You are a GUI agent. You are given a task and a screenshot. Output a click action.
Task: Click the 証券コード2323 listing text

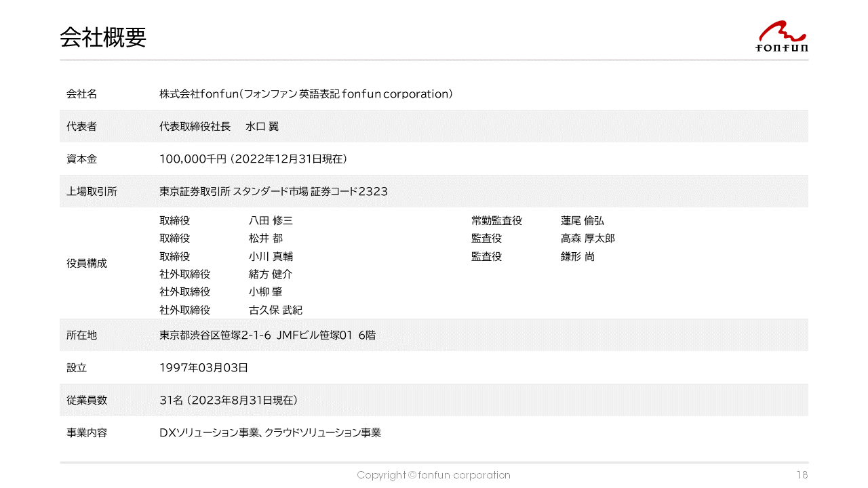click(349, 192)
